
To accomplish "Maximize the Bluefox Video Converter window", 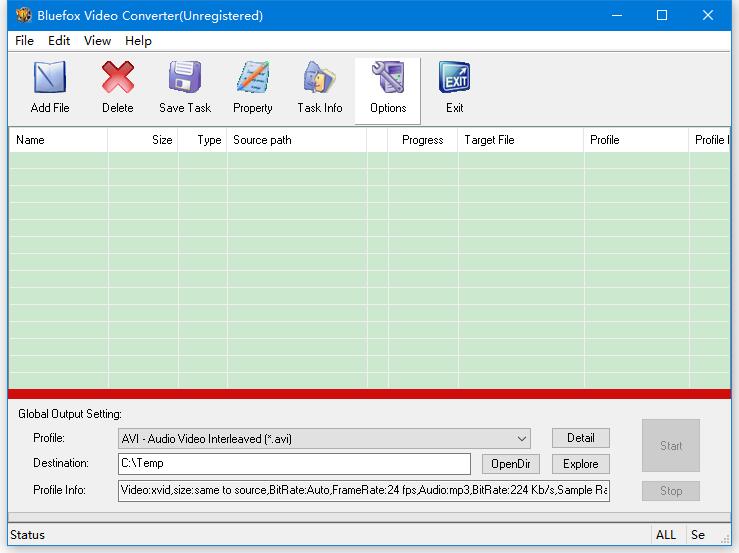I will [662, 16].
